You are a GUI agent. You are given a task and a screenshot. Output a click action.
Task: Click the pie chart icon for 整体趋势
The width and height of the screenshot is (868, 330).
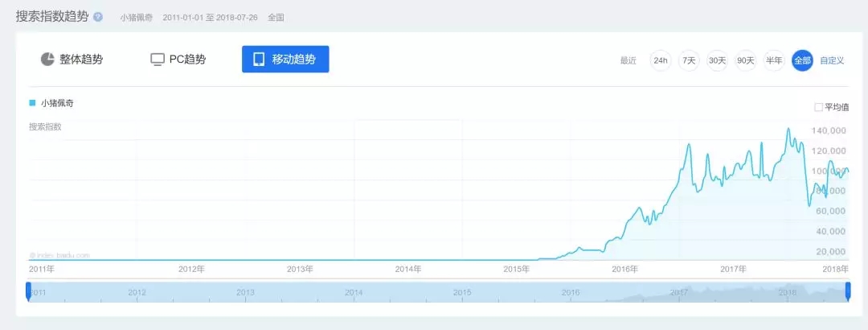click(x=47, y=60)
